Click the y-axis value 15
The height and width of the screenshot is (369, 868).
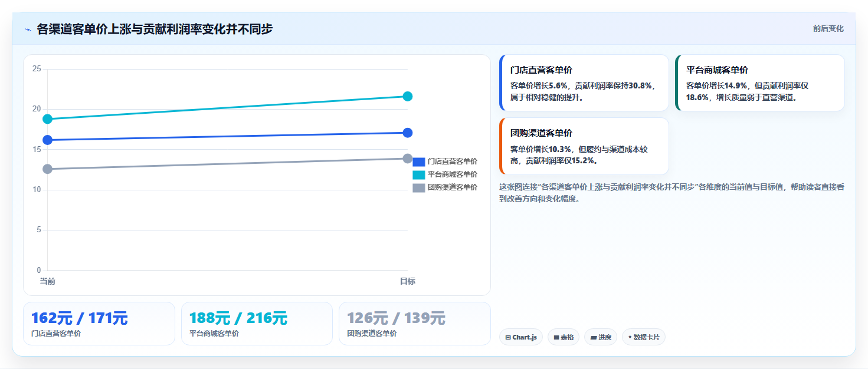[37, 150]
